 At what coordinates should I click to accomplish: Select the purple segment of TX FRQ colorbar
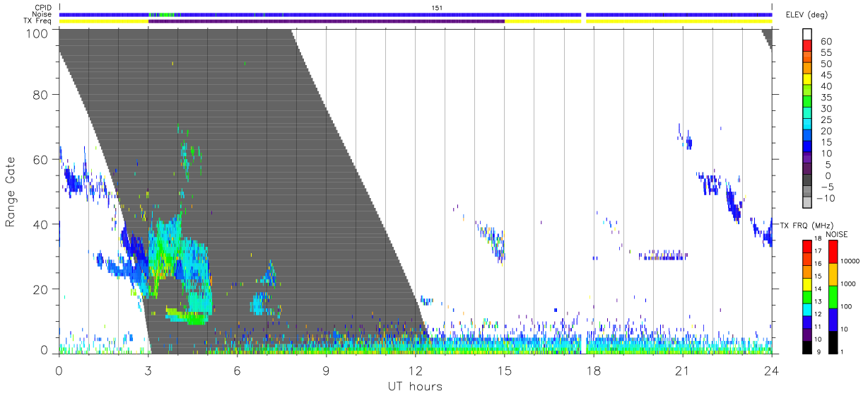pos(807,335)
